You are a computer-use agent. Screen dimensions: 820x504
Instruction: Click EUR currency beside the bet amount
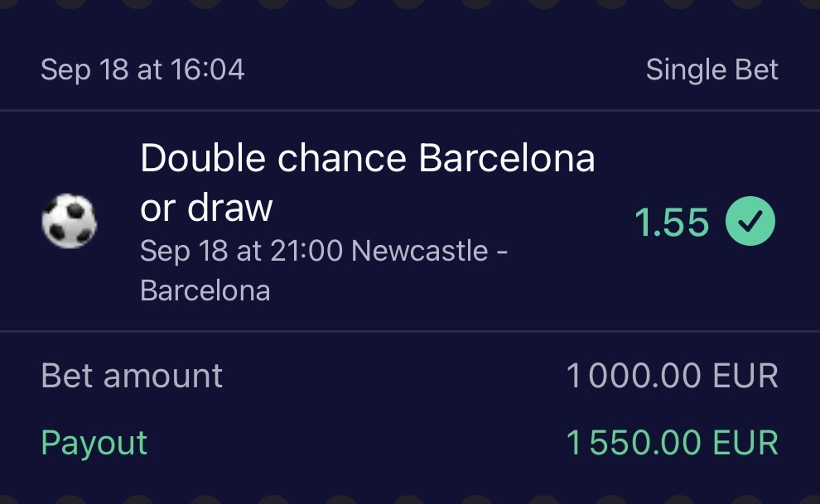[x=744, y=377]
